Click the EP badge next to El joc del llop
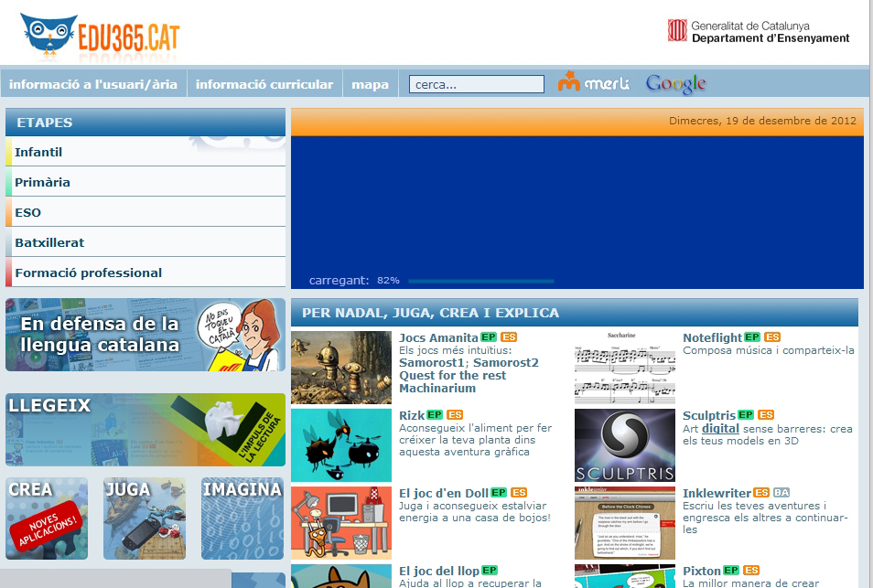This screenshot has height=588, width=873. 490,571
